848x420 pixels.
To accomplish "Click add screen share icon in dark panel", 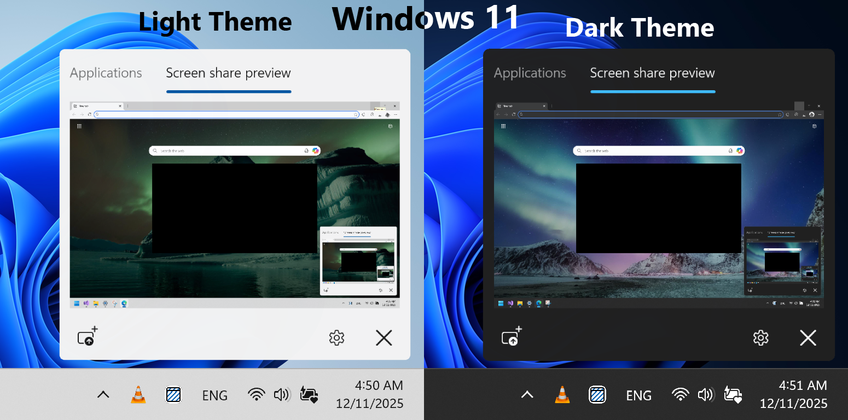I will click(x=511, y=337).
